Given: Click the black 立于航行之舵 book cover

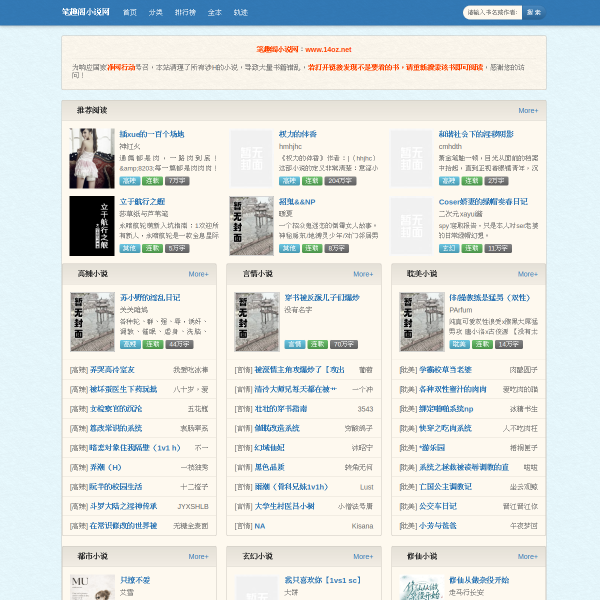Looking at the screenshot, I should [x=92, y=226].
